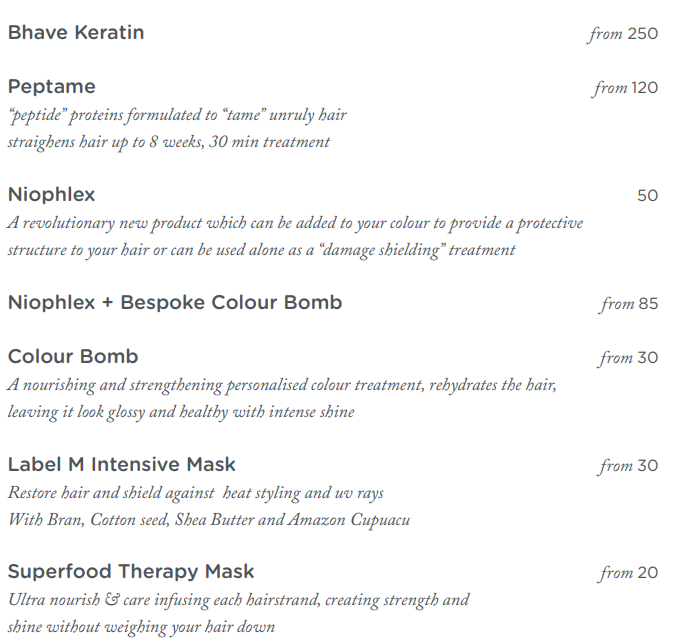The image size is (680, 641).
Task: Open the Label M Intensive Mask heading
Action: click(x=122, y=465)
